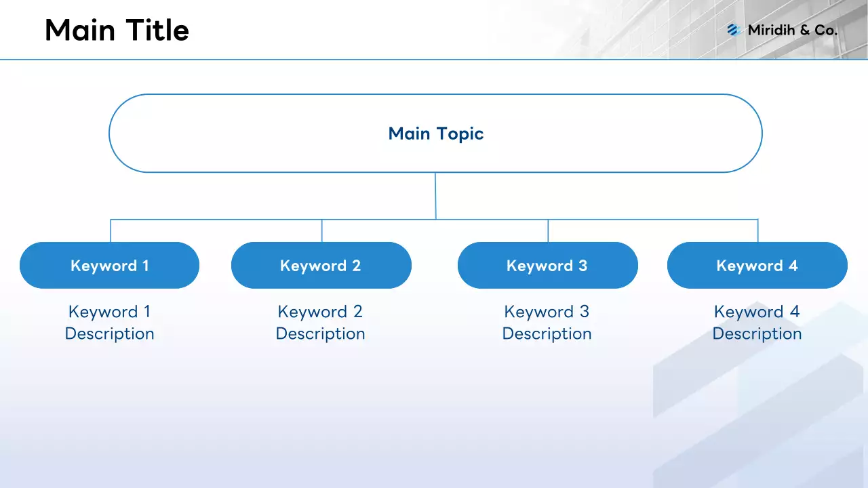Click the Keyword 1 Description text
The height and width of the screenshot is (488, 868).
point(109,323)
